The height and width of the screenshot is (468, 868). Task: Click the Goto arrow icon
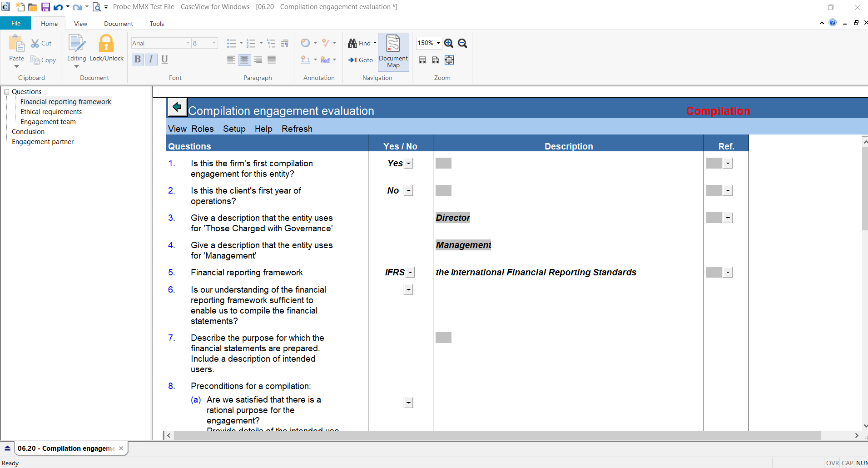point(352,60)
